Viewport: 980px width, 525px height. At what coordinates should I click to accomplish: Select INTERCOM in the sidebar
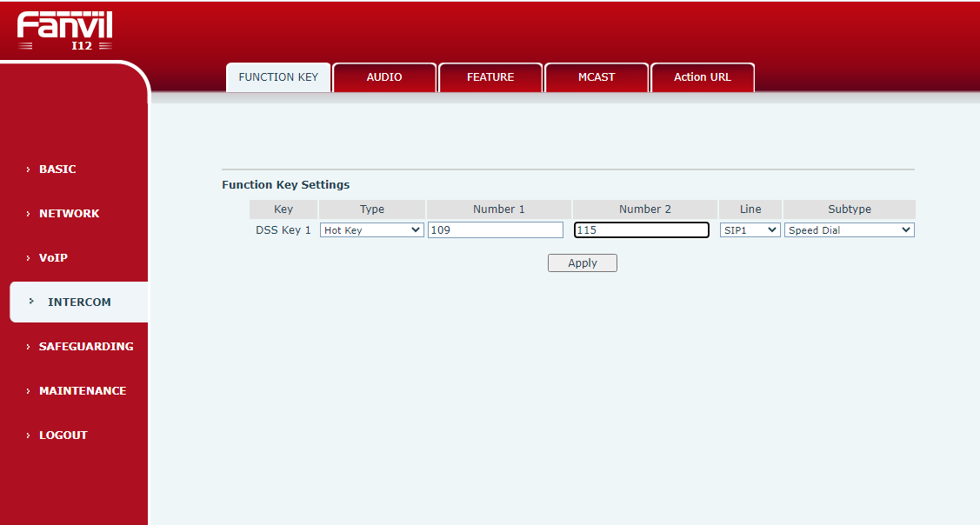tap(79, 302)
